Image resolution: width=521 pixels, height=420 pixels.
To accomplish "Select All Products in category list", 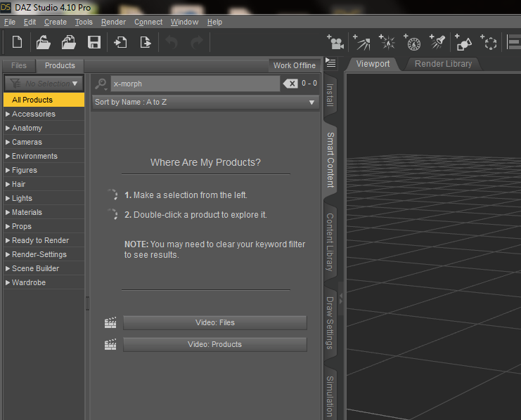I will pos(44,100).
